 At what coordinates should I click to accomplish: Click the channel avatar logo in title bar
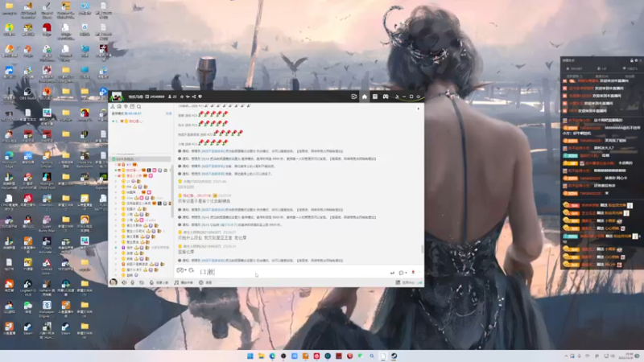[x=117, y=97]
